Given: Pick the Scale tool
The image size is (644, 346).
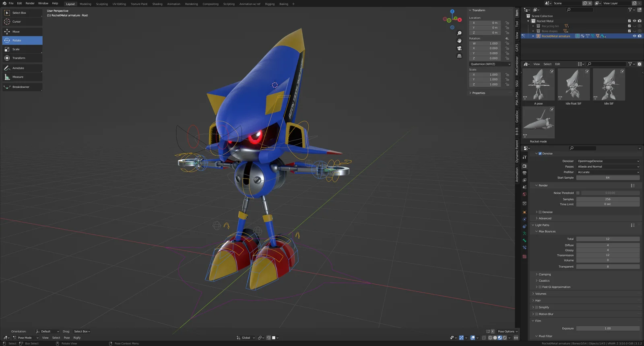Looking at the screenshot, I should tap(22, 49).
